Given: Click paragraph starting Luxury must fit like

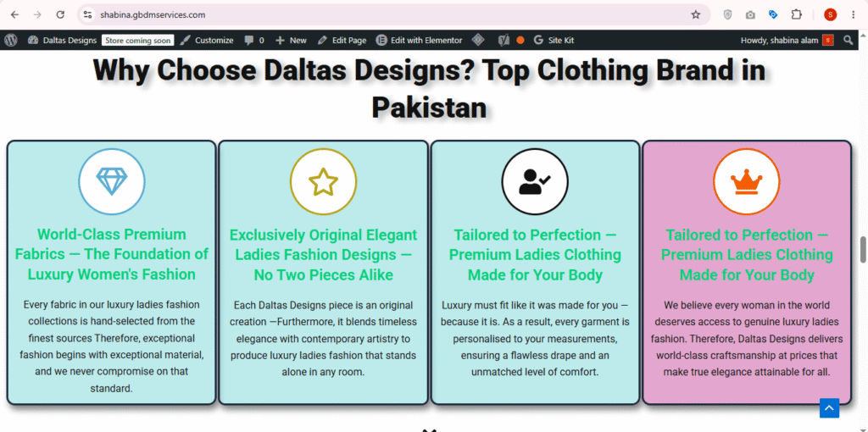Looking at the screenshot, I should [x=535, y=339].
